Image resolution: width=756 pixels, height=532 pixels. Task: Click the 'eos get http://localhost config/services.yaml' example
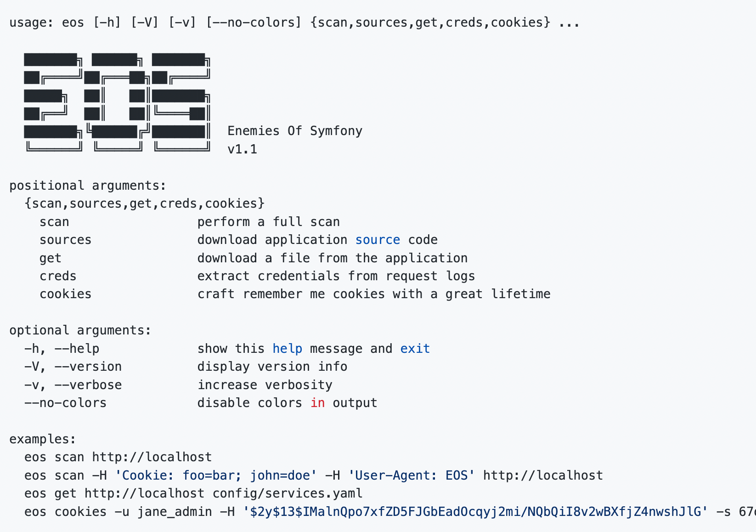pyautogui.click(x=193, y=493)
